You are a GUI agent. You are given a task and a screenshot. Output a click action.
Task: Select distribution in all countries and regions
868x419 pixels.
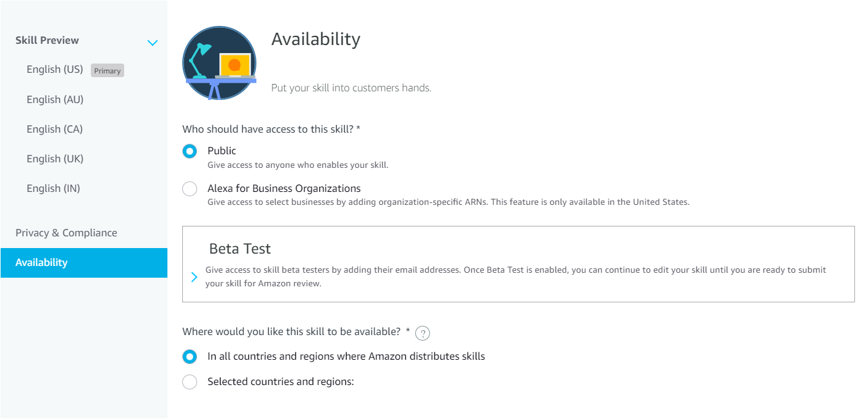pyautogui.click(x=190, y=356)
